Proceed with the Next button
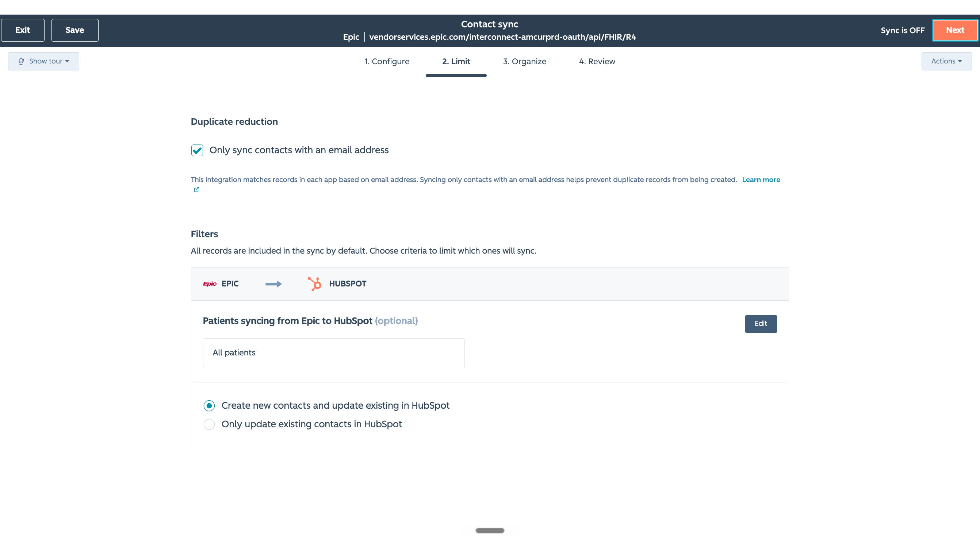The image size is (980, 551). (955, 30)
